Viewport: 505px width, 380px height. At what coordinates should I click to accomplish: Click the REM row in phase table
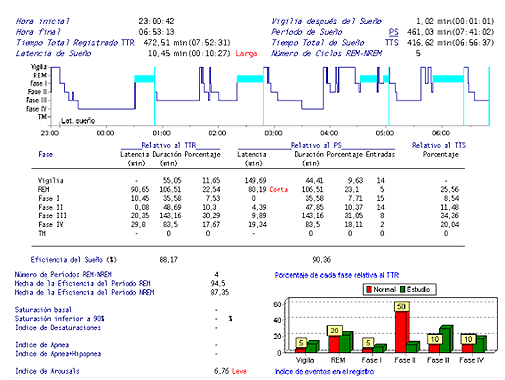(248, 189)
